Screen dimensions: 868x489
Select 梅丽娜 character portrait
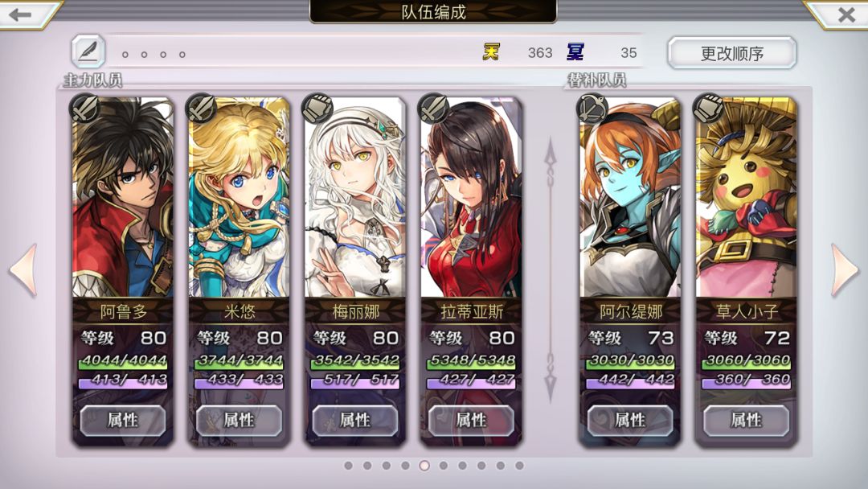[355, 197]
